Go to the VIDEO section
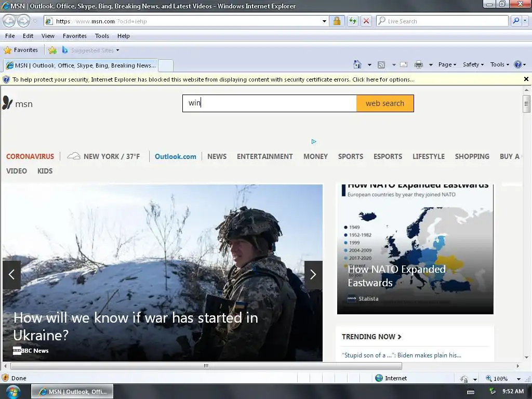The image size is (532, 399). coord(16,171)
